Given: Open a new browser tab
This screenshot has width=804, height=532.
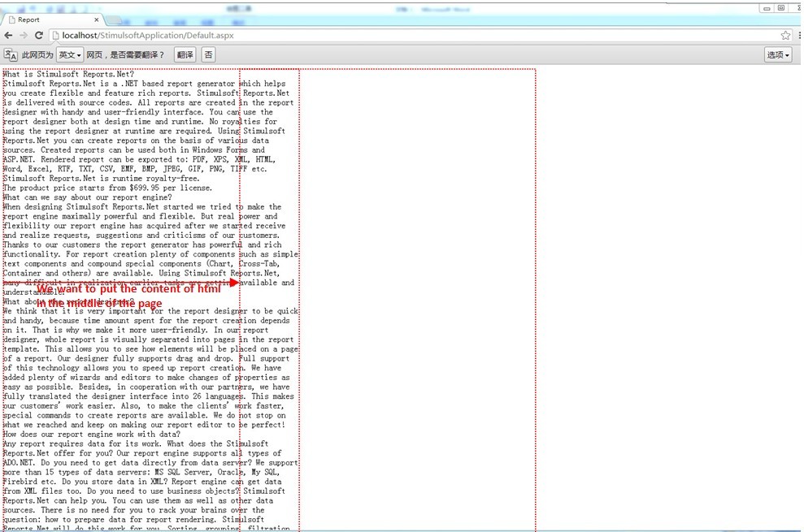Looking at the screenshot, I should [x=113, y=20].
